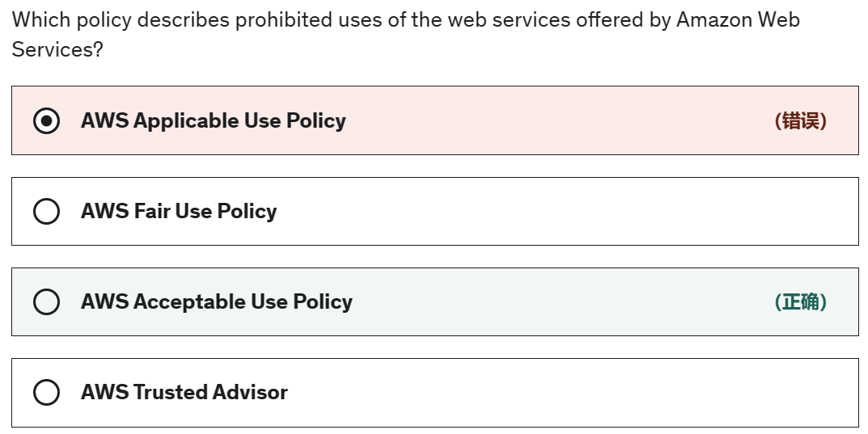Click the green (正确) correct indicator

(x=800, y=302)
